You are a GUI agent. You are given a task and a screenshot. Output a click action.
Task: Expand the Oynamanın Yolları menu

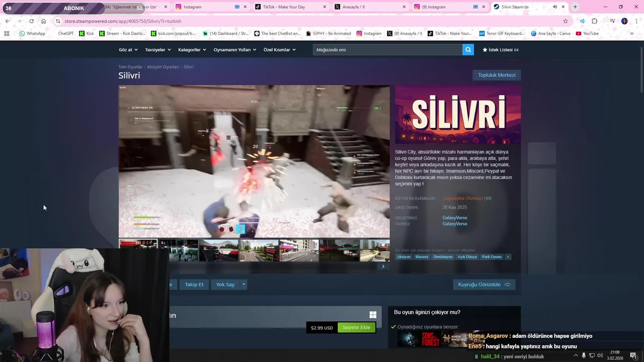click(235, 50)
